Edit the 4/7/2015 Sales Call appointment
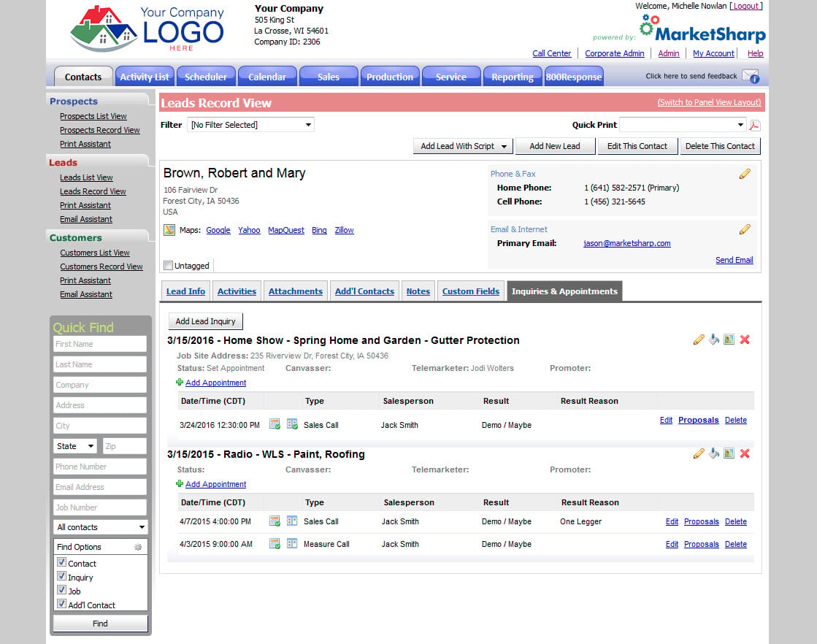Screen dimensions: 817x644 point(672,521)
